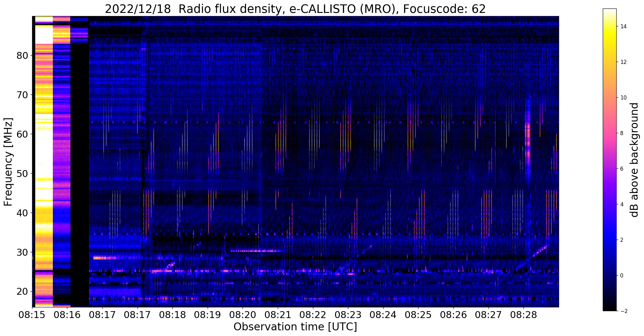Click the 14 colorbar tick label
644x336 pixels.
point(623,26)
